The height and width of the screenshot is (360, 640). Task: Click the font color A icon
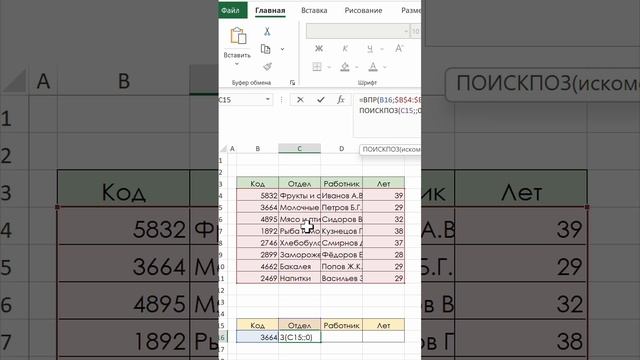(x=373, y=67)
